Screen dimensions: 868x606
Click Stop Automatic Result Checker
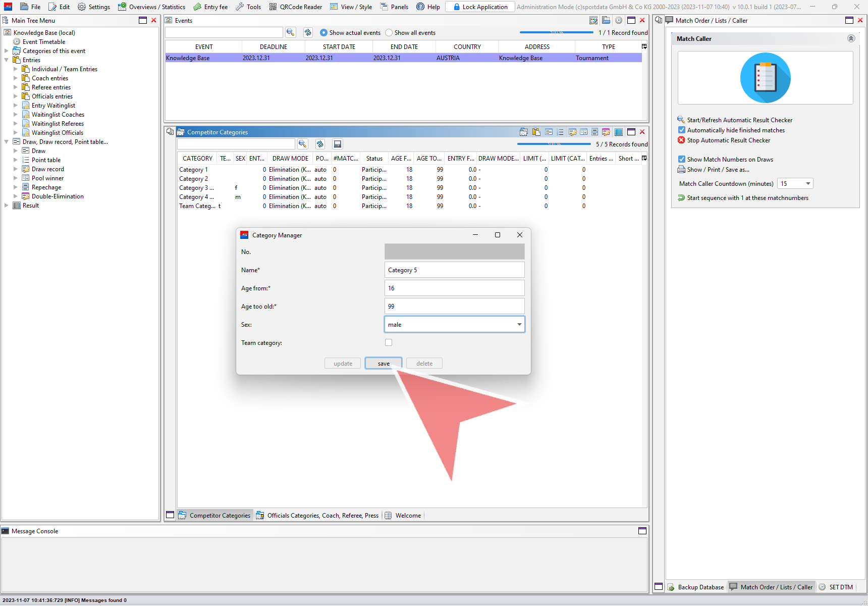point(728,140)
